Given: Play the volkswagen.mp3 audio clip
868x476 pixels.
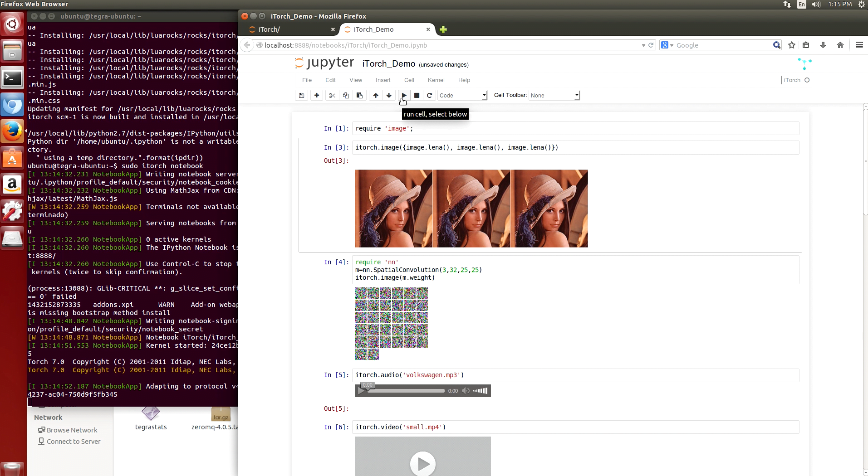Looking at the screenshot, I should (361, 391).
